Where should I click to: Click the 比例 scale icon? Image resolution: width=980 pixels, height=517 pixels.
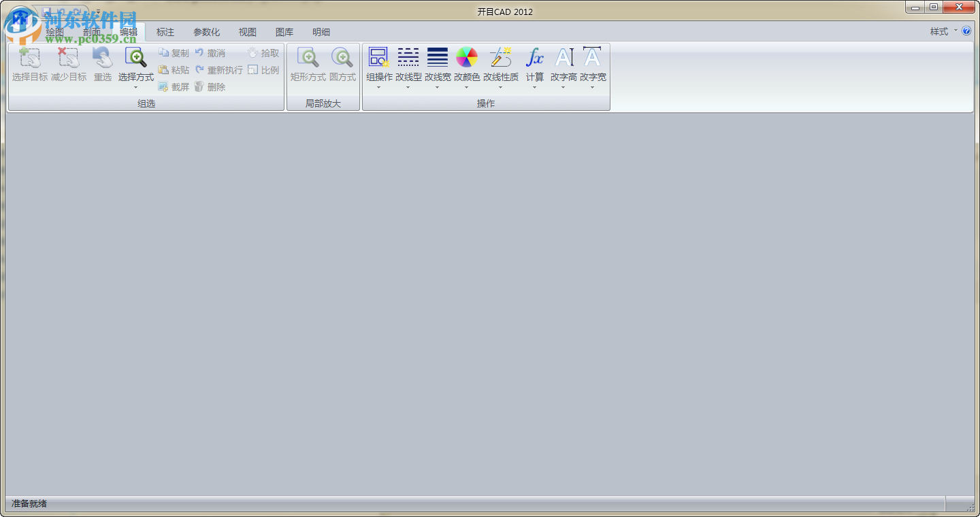(x=252, y=69)
